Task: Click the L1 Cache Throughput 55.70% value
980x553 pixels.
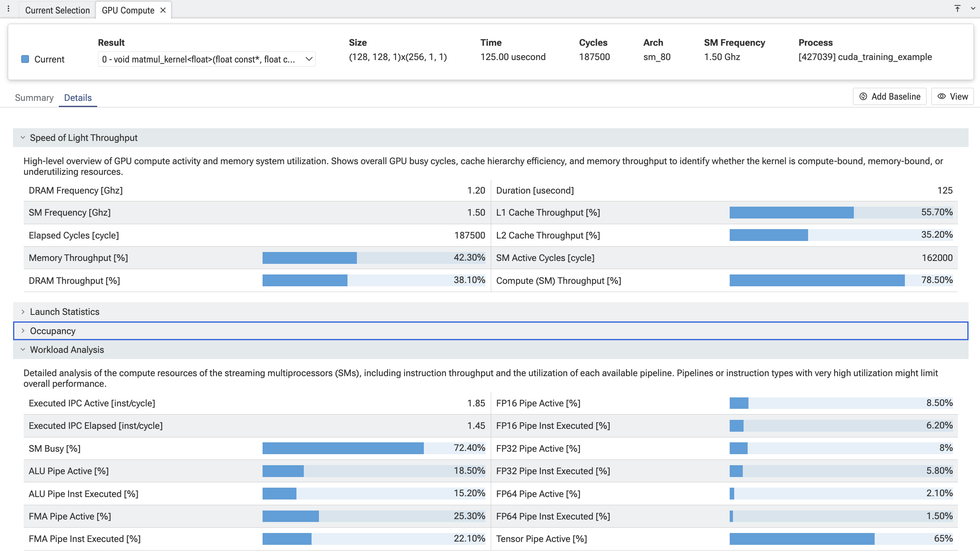Action: pyautogui.click(x=937, y=212)
